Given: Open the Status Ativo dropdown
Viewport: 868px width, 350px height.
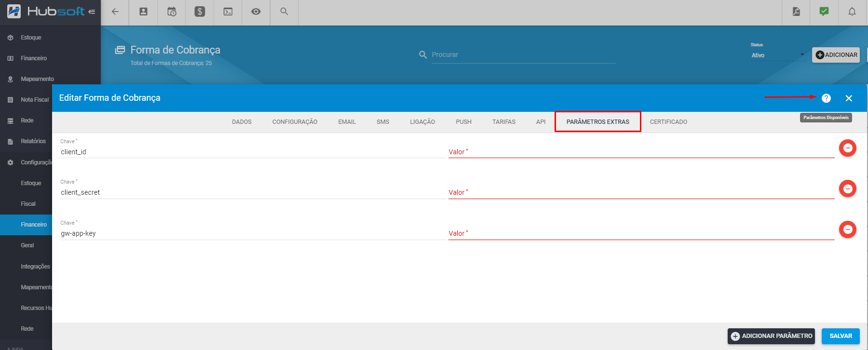Looking at the screenshot, I should pyautogui.click(x=778, y=55).
